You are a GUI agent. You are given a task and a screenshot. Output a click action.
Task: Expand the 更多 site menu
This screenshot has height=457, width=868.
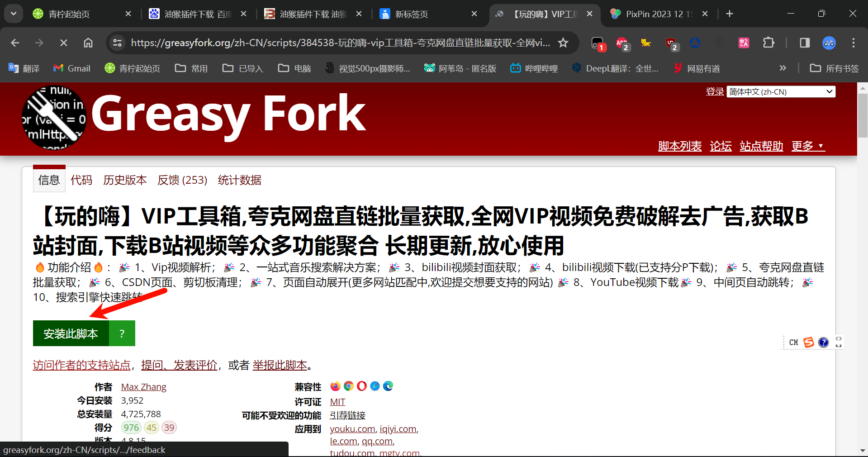point(808,146)
